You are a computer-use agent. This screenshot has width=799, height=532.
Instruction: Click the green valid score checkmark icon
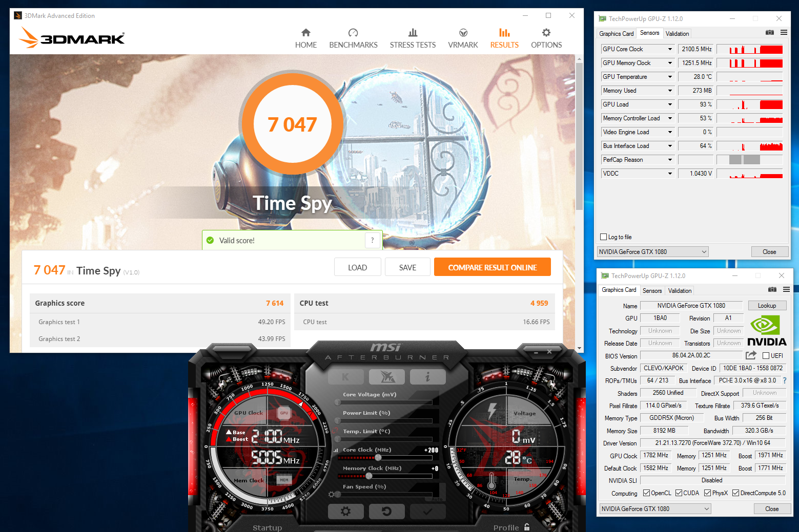[210, 240]
